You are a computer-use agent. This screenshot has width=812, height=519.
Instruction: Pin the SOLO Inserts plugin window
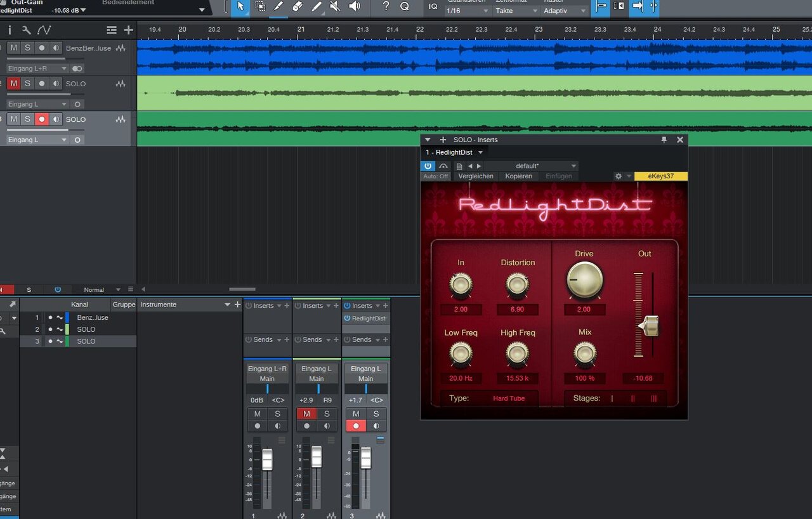(x=664, y=140)
